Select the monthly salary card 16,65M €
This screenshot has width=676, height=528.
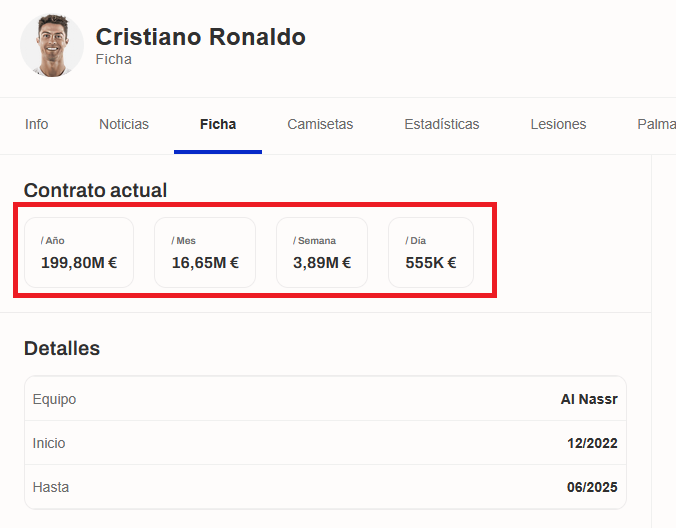pos(205,253)
